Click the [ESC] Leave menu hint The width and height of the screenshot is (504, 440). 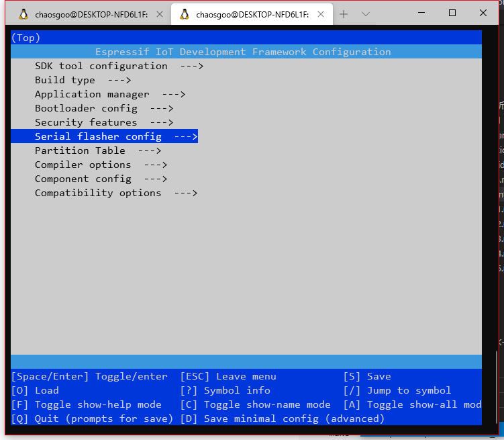pyautogui.click(x=228, y=377)
